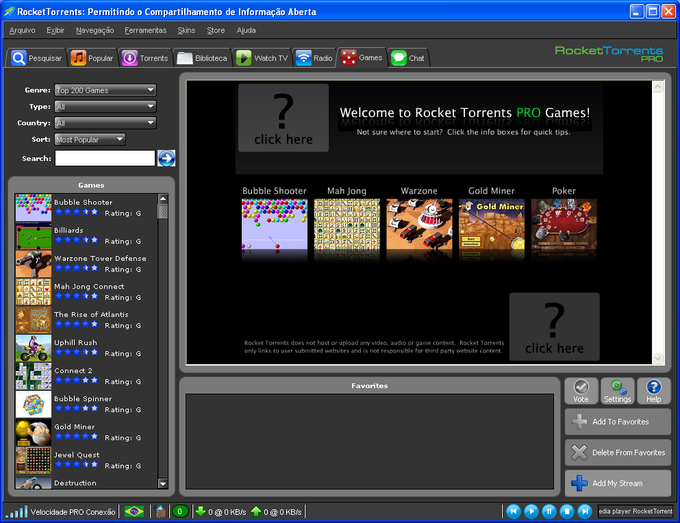Click the Play button in media controls
This screenshot has width=680, height=523.
(531, 512)
